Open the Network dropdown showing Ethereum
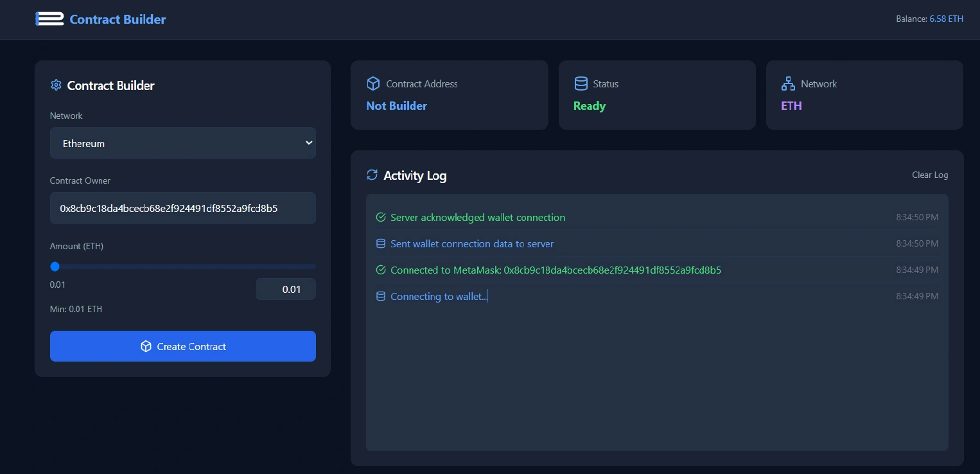980x474 pixels. point(183,143)
